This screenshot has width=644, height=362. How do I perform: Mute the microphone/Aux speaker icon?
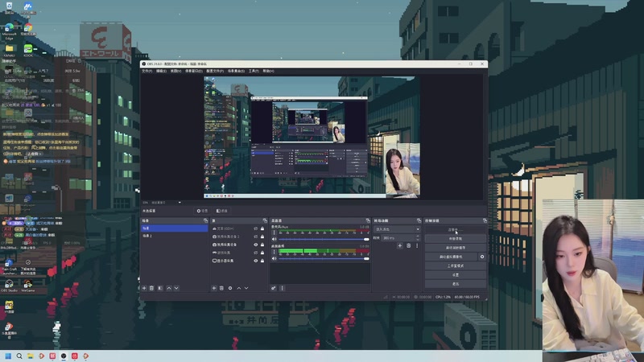[x=275, y=239]
